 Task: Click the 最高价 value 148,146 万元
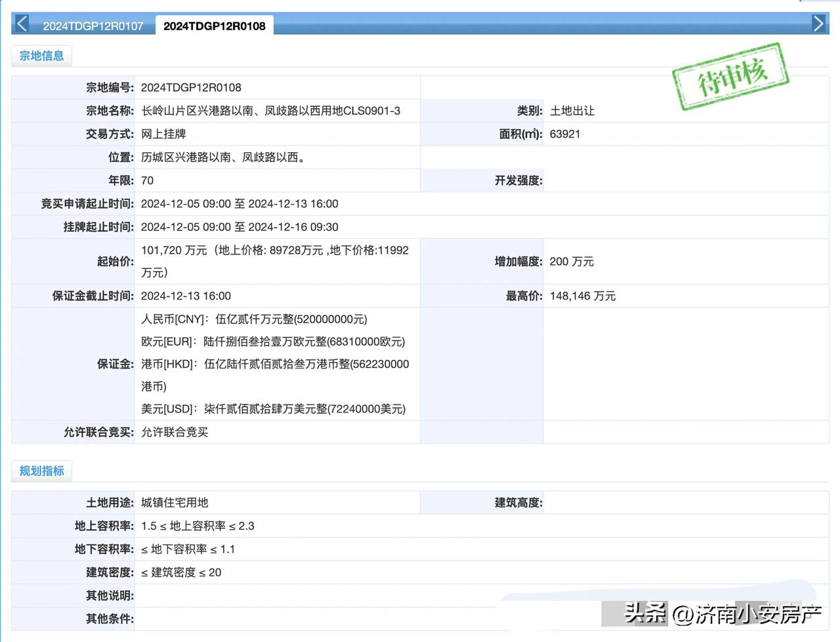[583, 296]
